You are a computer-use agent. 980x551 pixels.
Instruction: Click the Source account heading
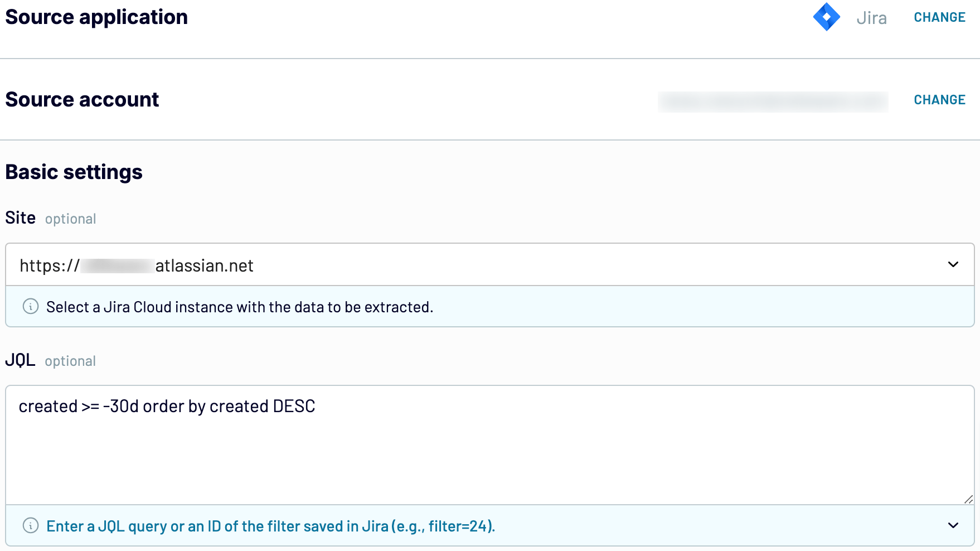point(82,100)
